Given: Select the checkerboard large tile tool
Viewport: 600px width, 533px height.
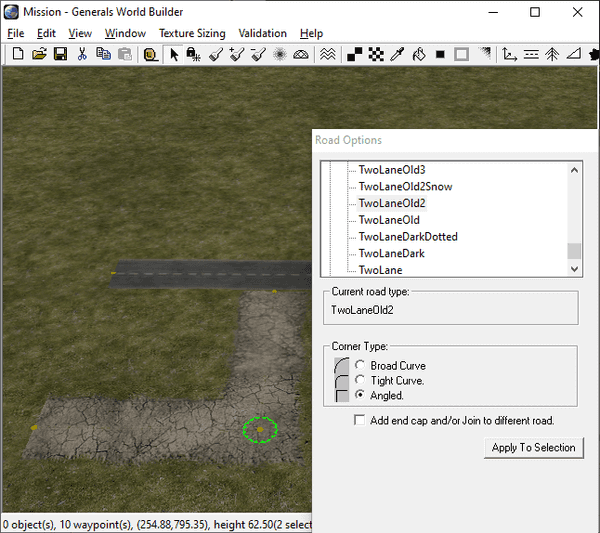Looking at the screenshot, I should click(376, 54).
